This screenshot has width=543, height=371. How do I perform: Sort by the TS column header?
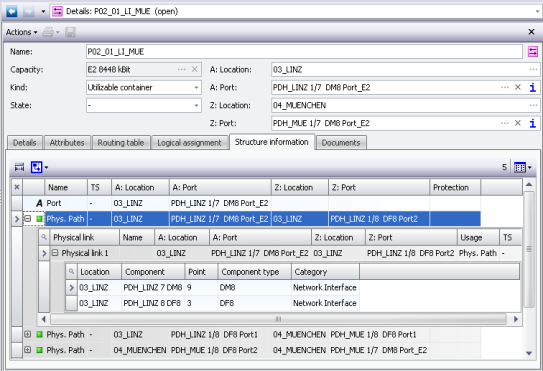coord(99,187)
